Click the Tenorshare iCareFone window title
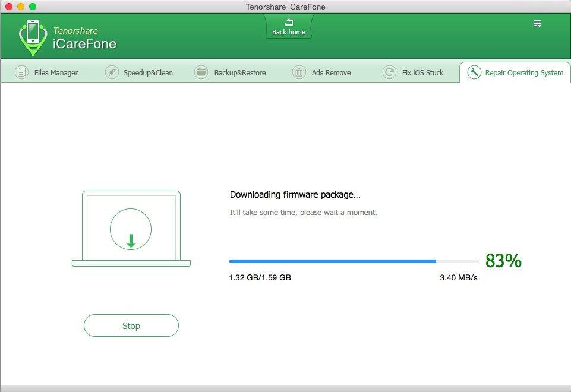The height and width of the screenshot is (392, 571). (x=285, y=7)
